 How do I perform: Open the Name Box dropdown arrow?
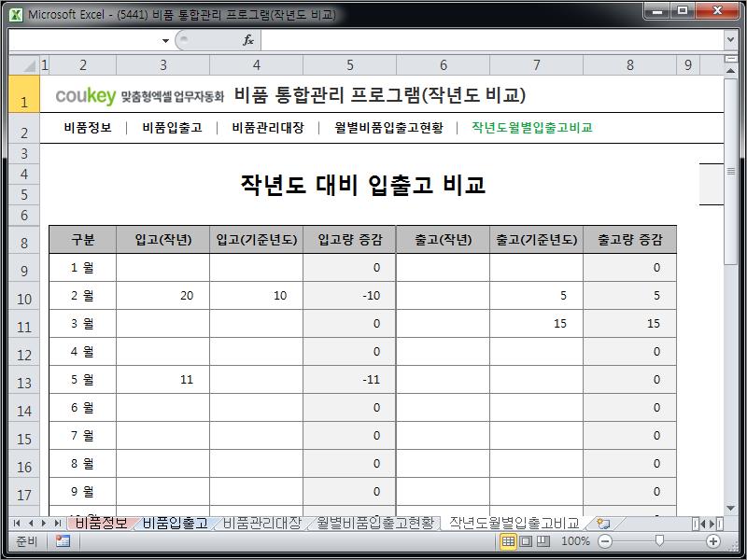click(x=165, y=40)
